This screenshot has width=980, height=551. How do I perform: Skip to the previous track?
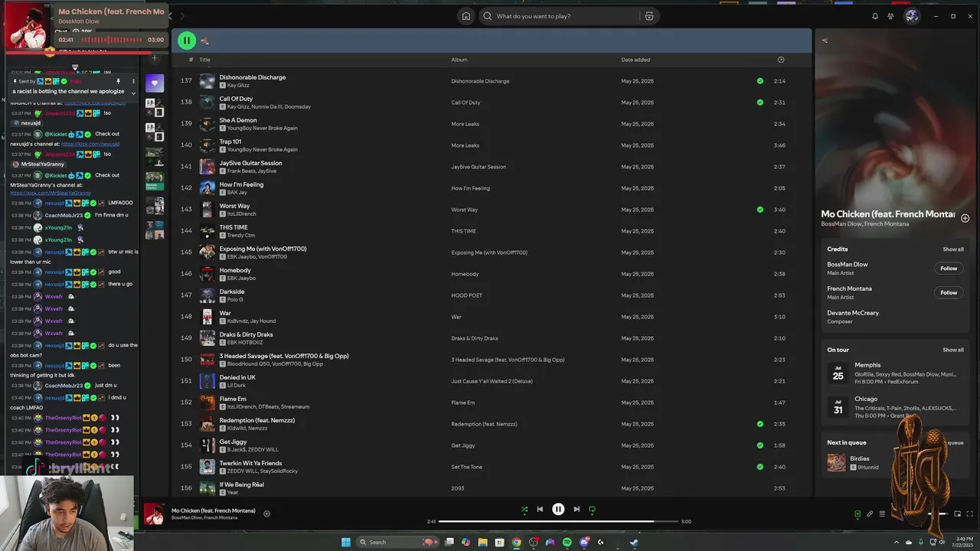point(540,509)
